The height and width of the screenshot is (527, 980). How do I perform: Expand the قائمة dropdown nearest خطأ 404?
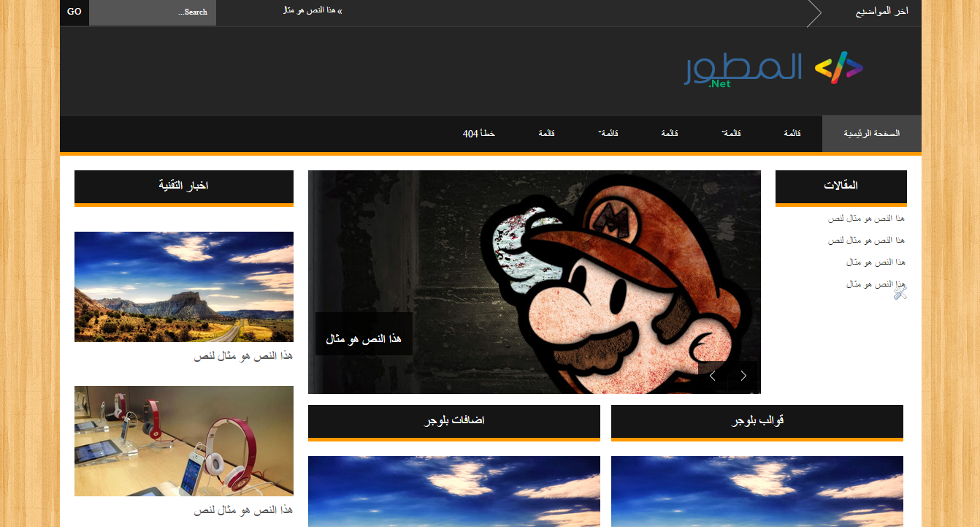[608, 134]
